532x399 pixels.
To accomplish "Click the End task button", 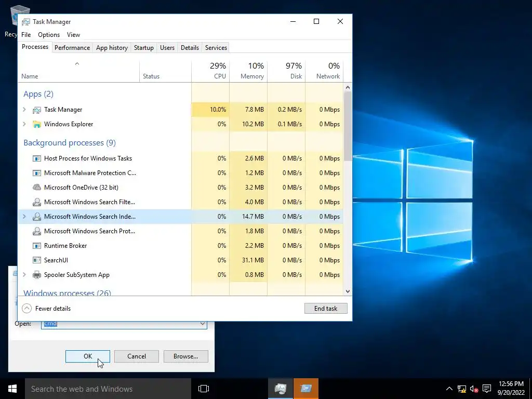I will [x=326, y=309].
